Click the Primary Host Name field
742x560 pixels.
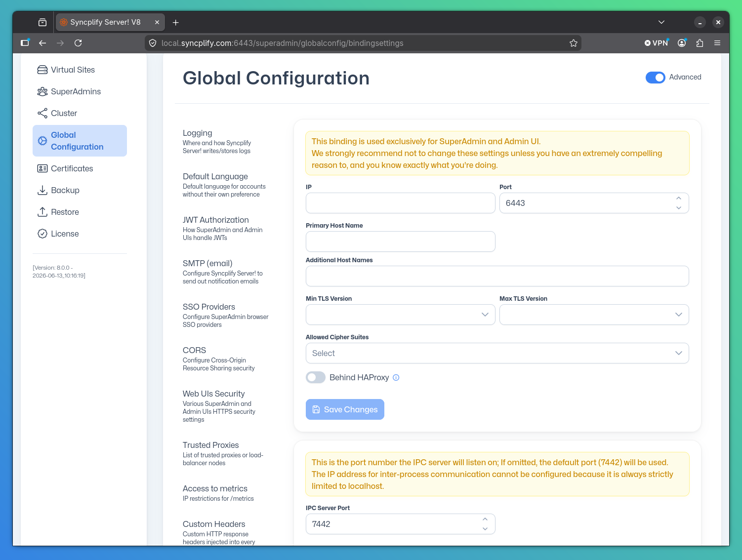[x=400, y=241]
